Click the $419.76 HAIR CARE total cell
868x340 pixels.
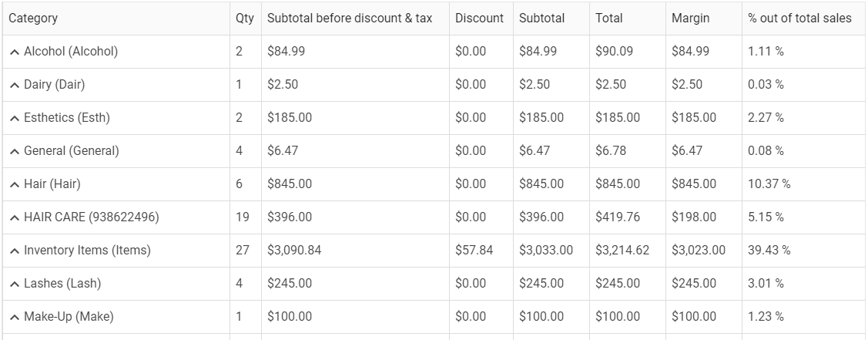(x=618, y=217)
